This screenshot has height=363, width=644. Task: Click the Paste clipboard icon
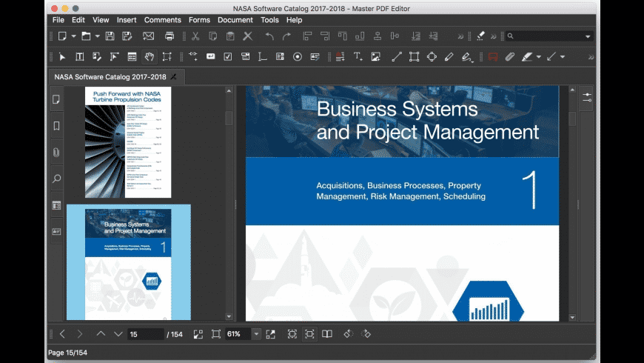tap(230, 36)
